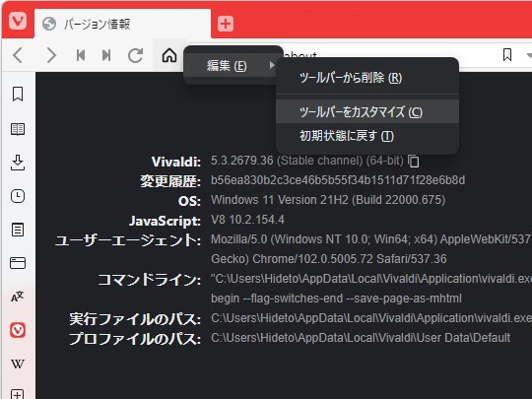Click the 編集 submenu arrow

[272, 65]
